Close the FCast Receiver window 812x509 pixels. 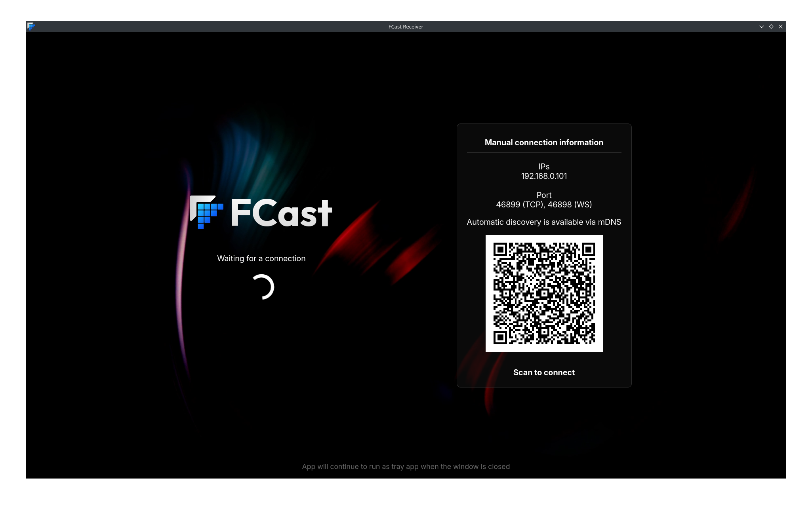point(781,27)
